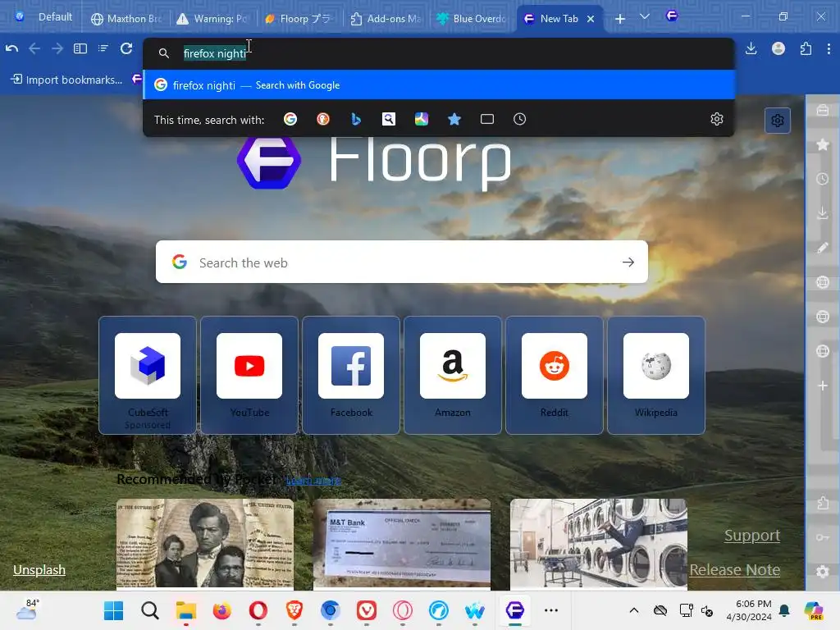Image resolution: width=840 pixels, height=630 pixels.
Task: Open Windows Start menu
Action: pyautogui.click(x=113, y=610)
